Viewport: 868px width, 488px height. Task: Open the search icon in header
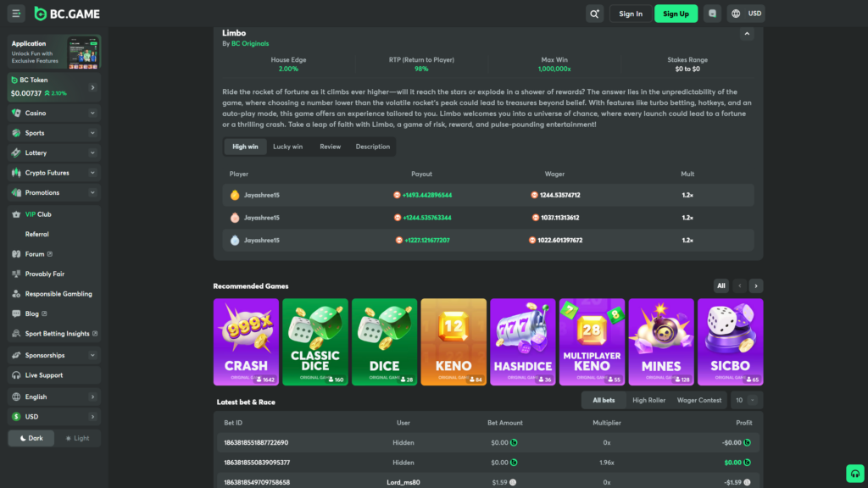point(594,14)
